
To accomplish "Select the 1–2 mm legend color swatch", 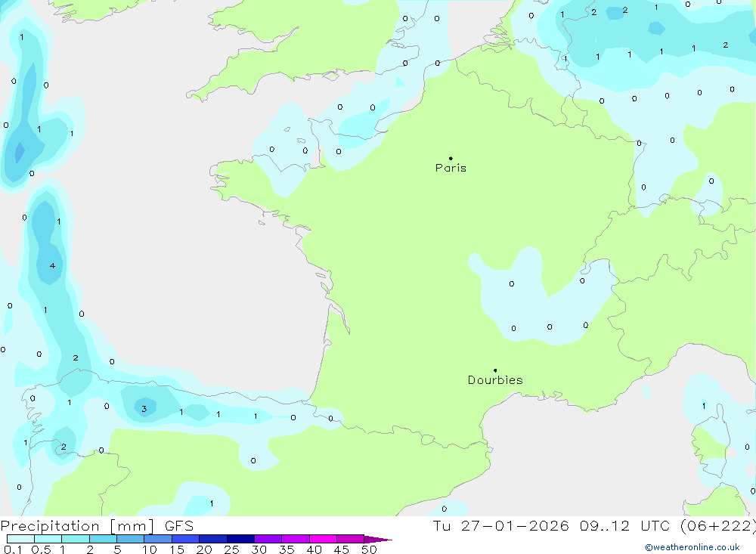I will pos(76,539).
